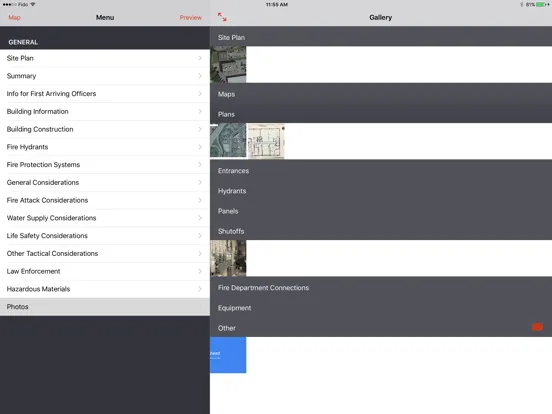Go back to Map
Viewport: 552px width, 414px height.
14,18
